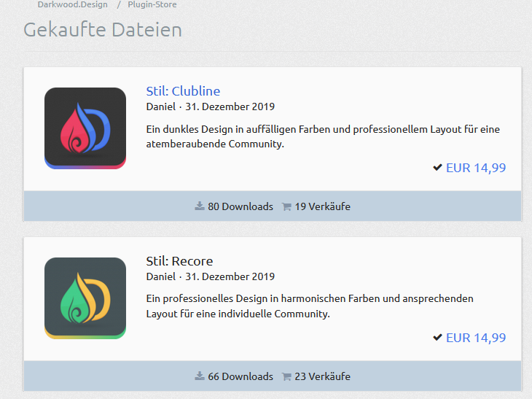
Task: Click author Daniel under Stil: Clubline
Action: click(160, 106)
